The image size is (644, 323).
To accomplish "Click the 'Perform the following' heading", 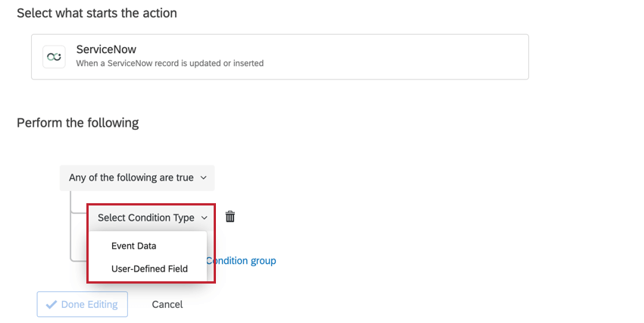I will coord(77,122).
